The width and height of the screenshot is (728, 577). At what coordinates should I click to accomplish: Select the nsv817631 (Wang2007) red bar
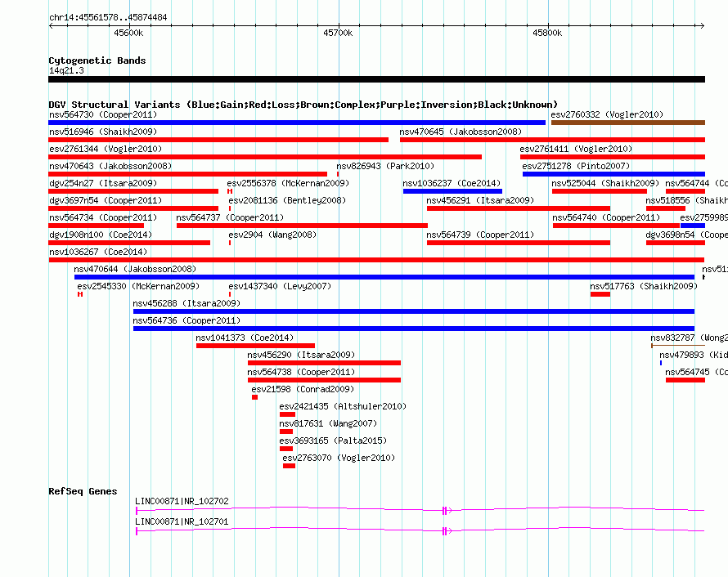[x=286, y=432]
